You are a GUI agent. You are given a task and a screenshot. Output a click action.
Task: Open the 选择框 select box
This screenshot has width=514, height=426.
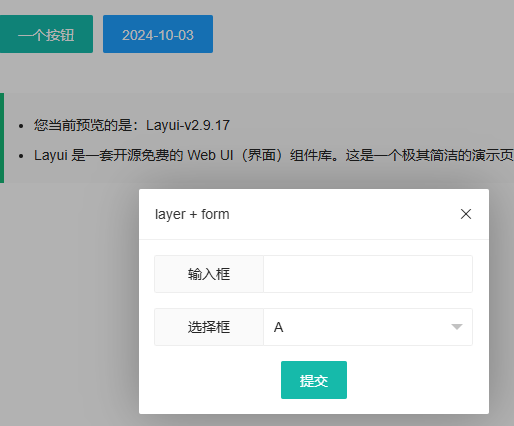[x=368, y=327]
